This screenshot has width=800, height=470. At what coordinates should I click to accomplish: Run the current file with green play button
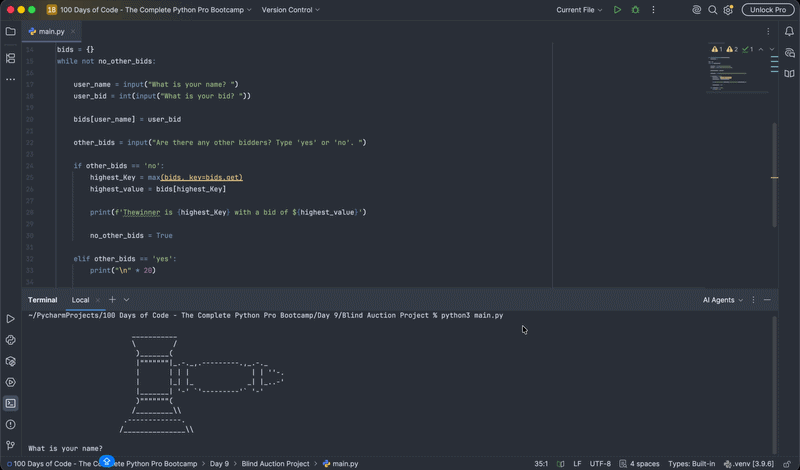[617, 10]
